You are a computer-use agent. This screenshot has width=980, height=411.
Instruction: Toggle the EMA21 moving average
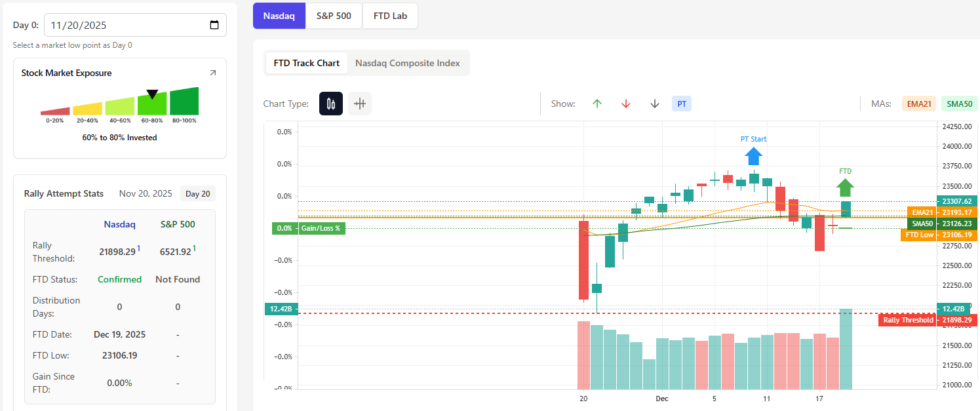point(919,104)
